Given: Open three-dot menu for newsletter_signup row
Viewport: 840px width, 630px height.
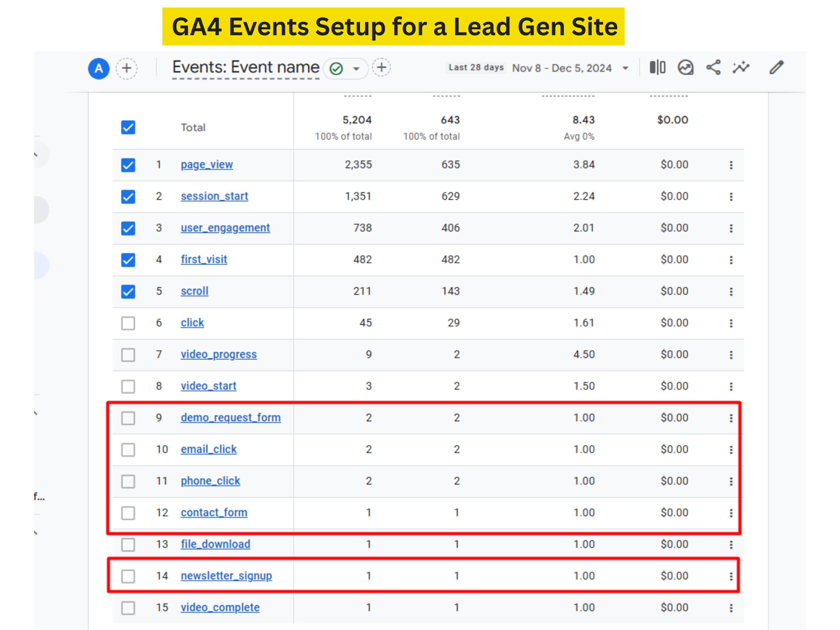Looking at the screenshot, I should [731, 577].
